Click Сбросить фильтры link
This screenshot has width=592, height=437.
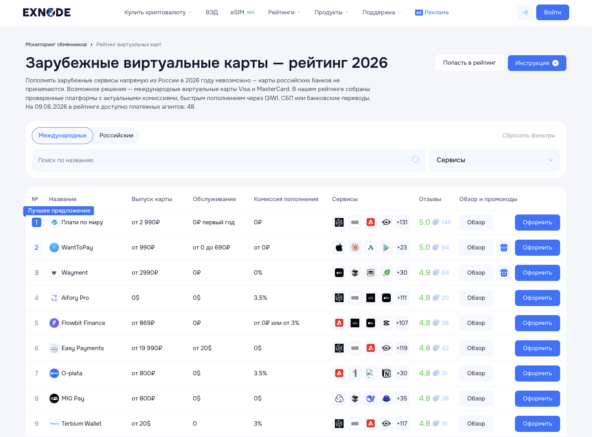529,136
